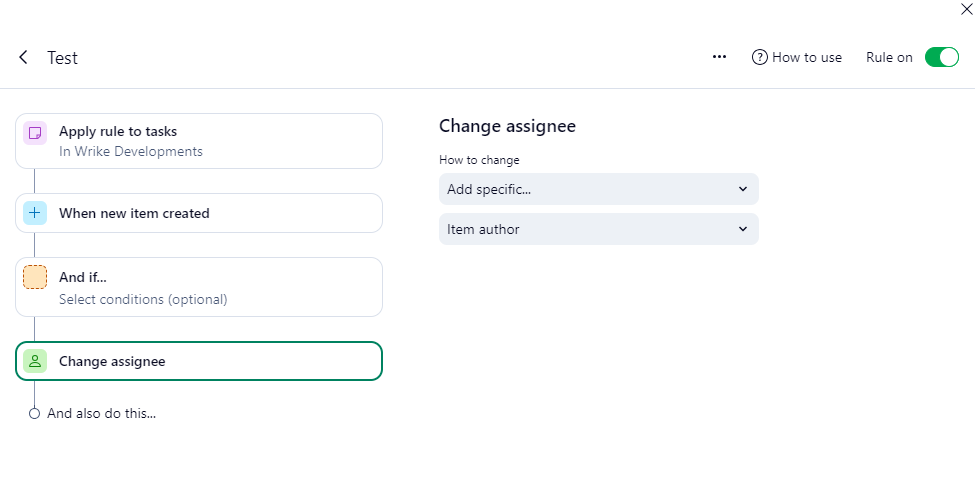Click the blue plus trigger icon
This screenshot has width=975, height=479.
pyautogui.click(x=35, y=213)
